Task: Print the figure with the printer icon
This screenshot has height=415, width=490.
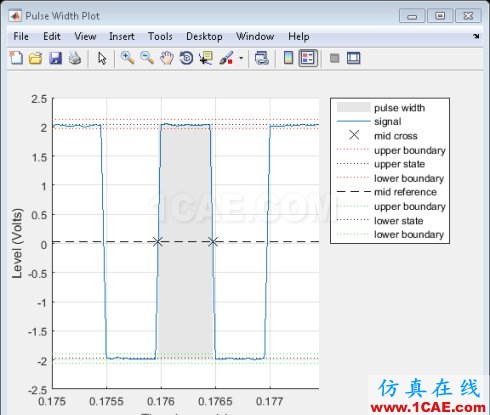Action: [x=75, y=58]
